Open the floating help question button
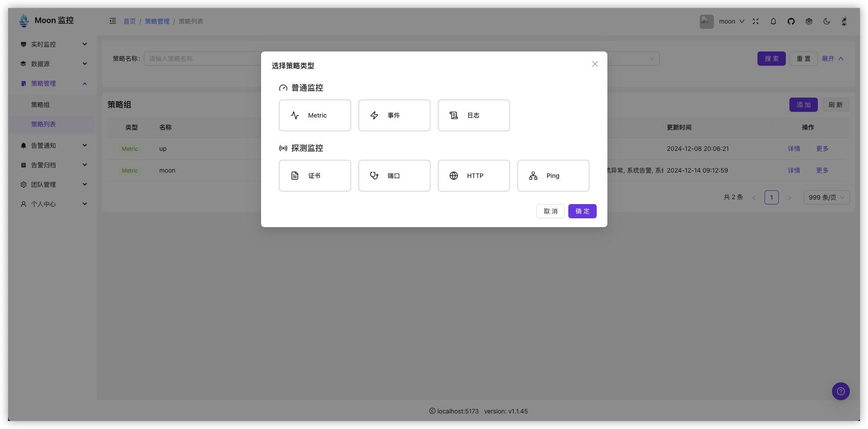 click(841, 391)
